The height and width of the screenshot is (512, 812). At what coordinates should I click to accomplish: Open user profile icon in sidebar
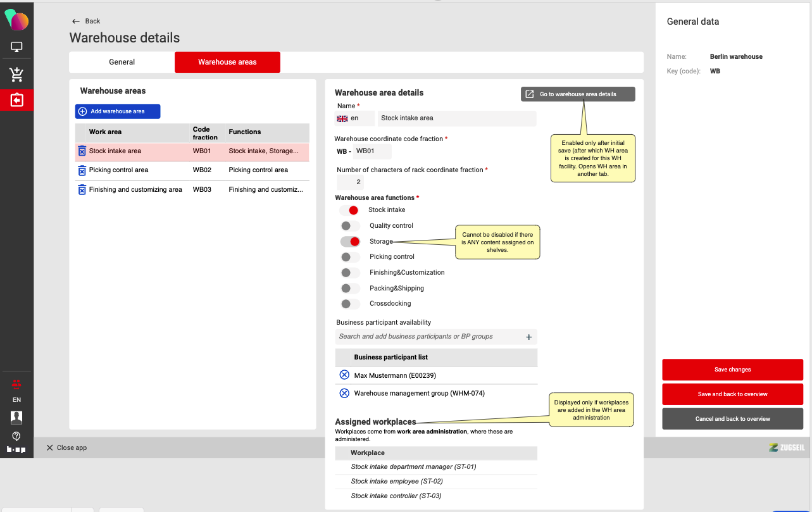coord(16,417)
